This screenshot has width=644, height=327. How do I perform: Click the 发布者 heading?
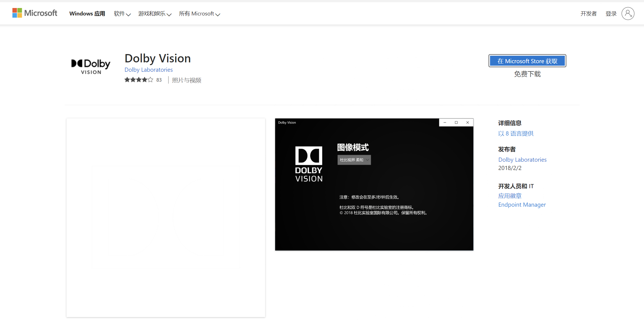pyautogui.click(x=507, y=149)
